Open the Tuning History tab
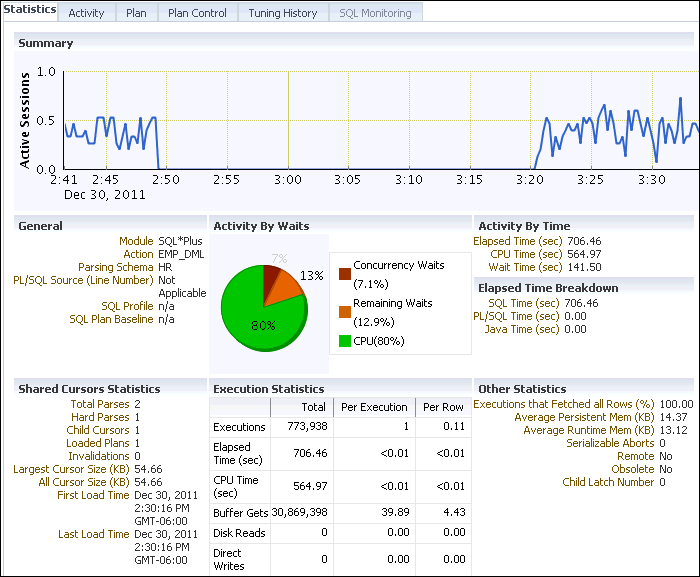Screen dimensions: 700x577 pos(283,13)
